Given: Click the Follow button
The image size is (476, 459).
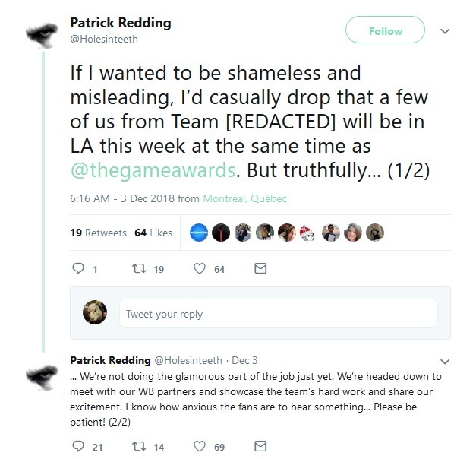Looking at the screenshot, I should coord(385,31).
